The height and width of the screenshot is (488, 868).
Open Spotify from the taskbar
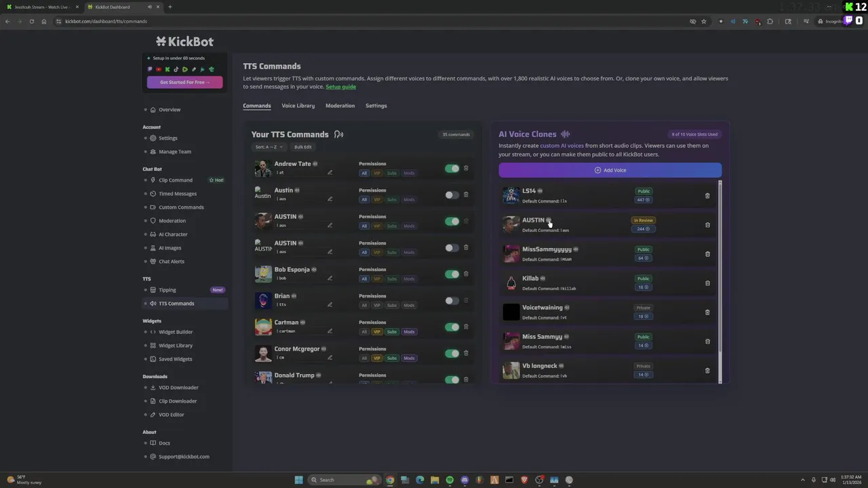pos(450,480)
